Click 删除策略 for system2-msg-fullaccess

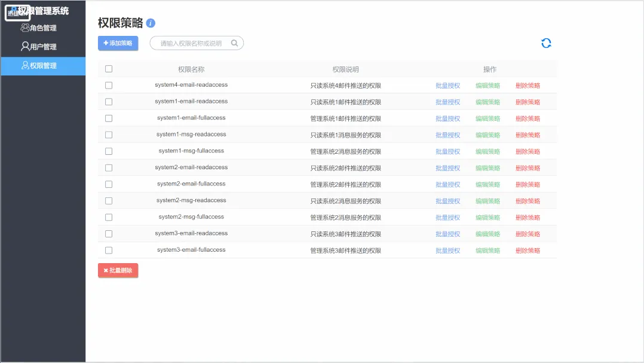[x=528, y=218]
